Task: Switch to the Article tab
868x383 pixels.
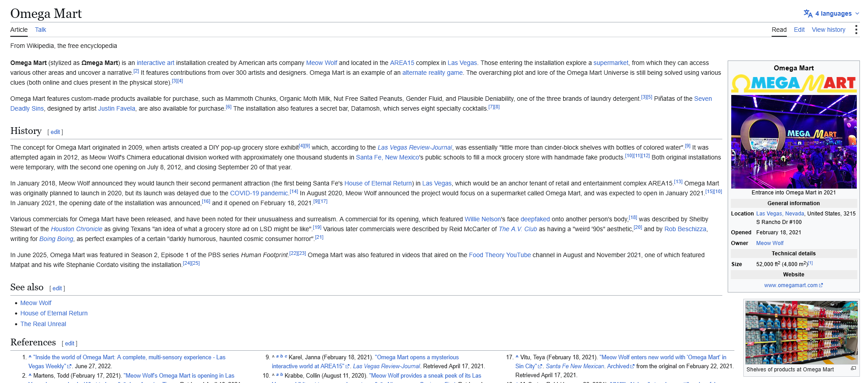Action: [19, 30]
